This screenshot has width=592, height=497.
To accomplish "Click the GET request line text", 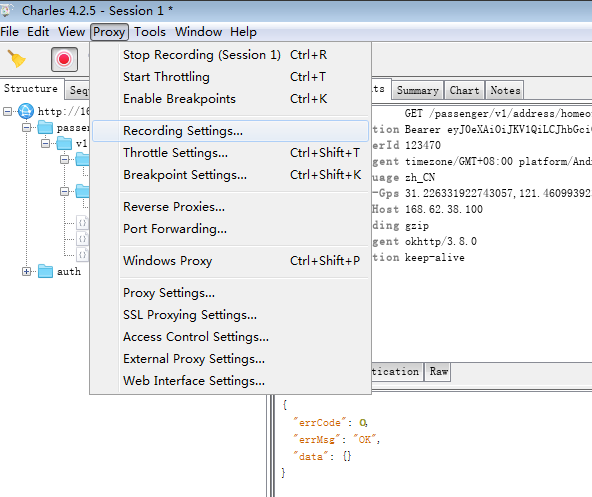I will click(498, 113).
